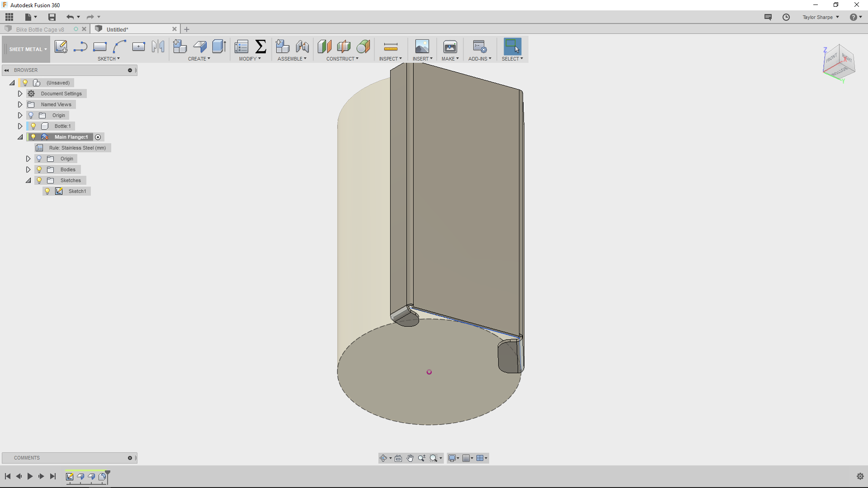Switch to the Untitled* document tab
The height and width of the screenshot is (488, 868).
[118, 29]
